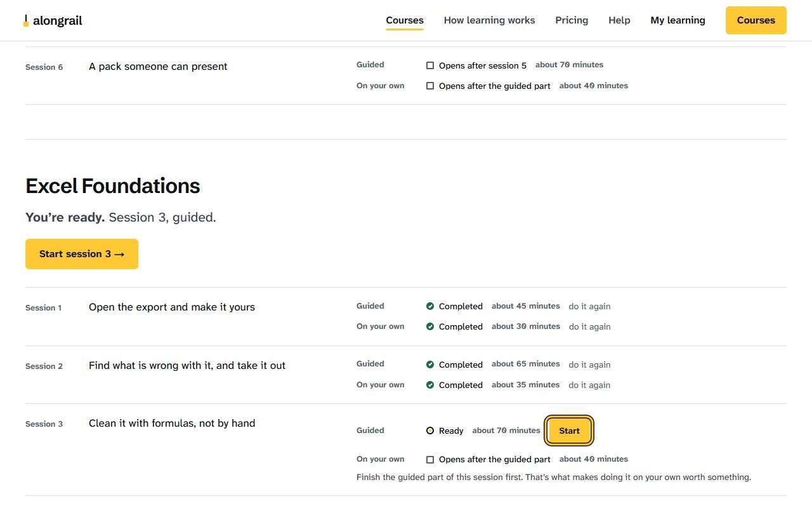Click the 'Start session 3 →' button
This screenshot has height=508, width=812.
coord(82,254)
